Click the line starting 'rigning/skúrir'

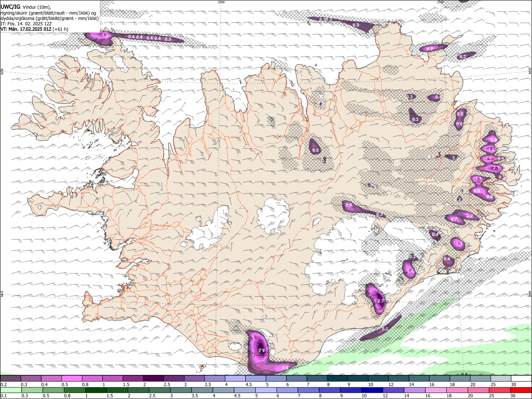click(48, 12)
